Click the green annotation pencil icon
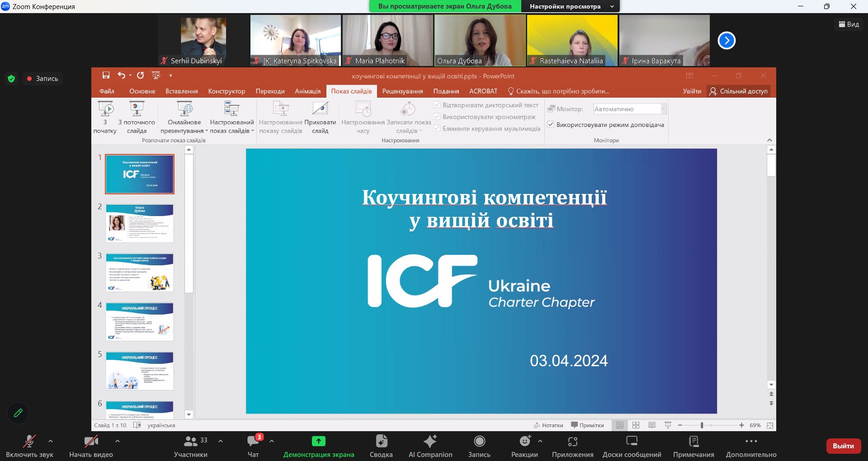Screen dimensions: 868x461 click(18, 413)
